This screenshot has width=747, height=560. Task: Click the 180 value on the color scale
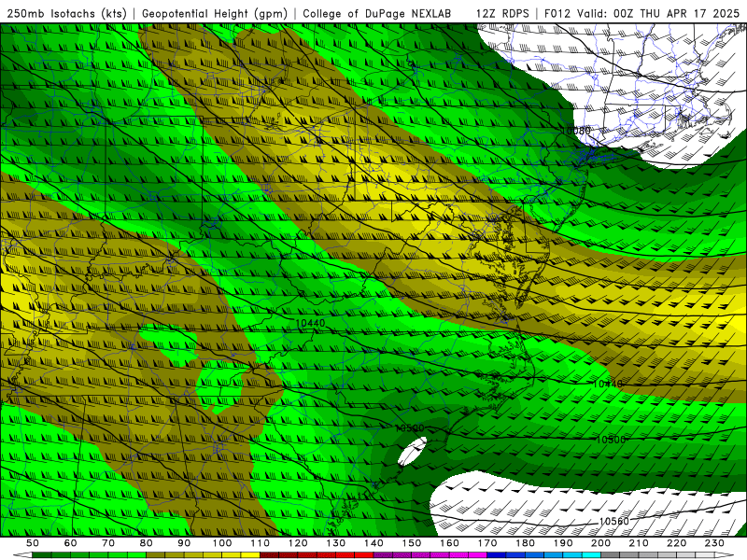tap(525, 543)
